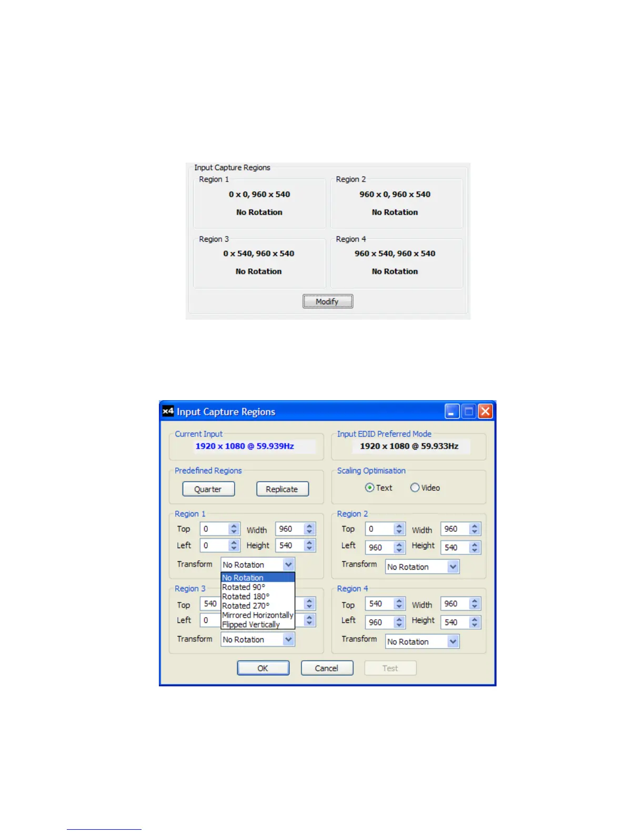Click the Region 2 Left input field
This screenshot has width=644, height=834.
(x=380, y=547)
